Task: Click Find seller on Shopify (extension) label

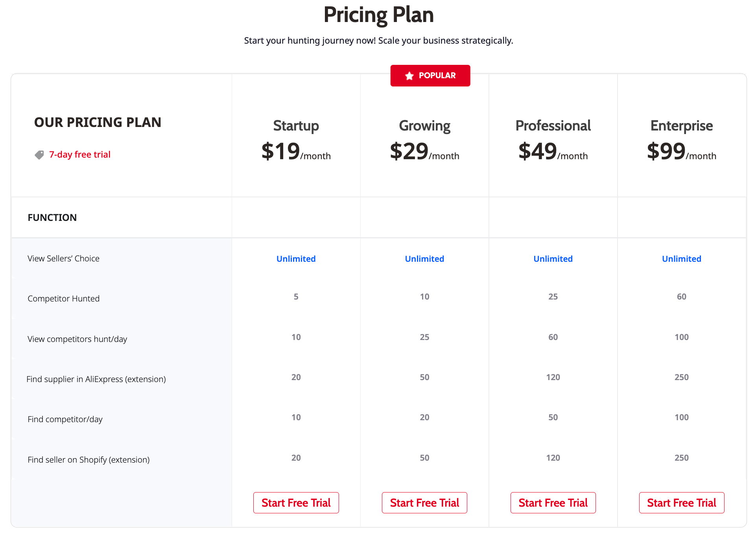Action: click(89, 460)
